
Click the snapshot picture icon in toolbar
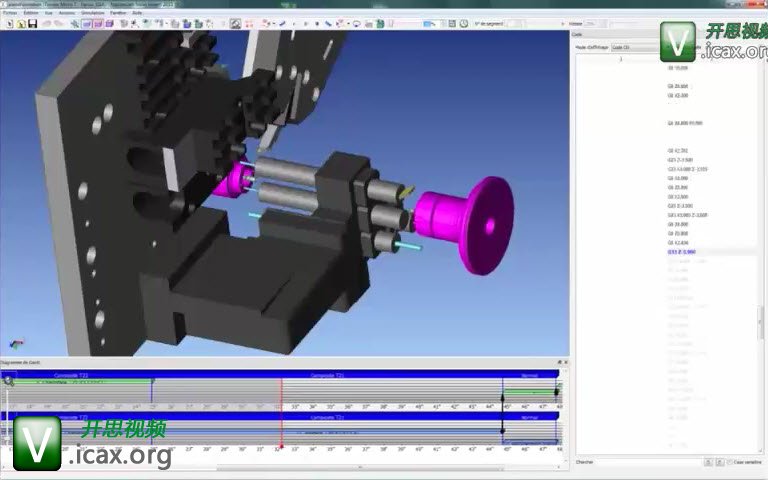coord(236,24)
